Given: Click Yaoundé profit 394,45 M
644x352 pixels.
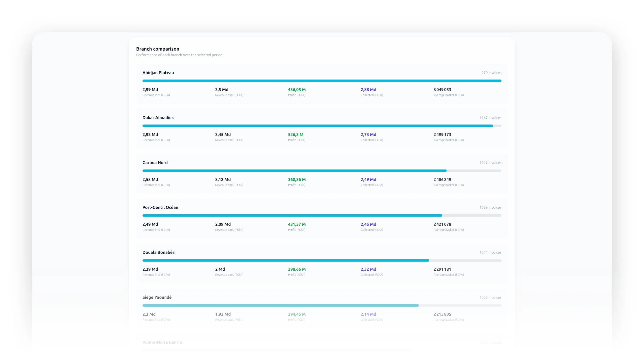Looking at the screenshot, I should [297, 314].
